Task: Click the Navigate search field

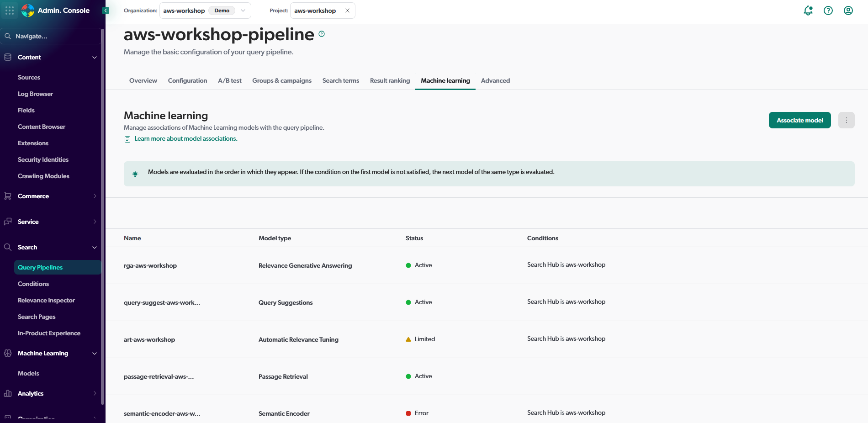Action: (50, 36)
